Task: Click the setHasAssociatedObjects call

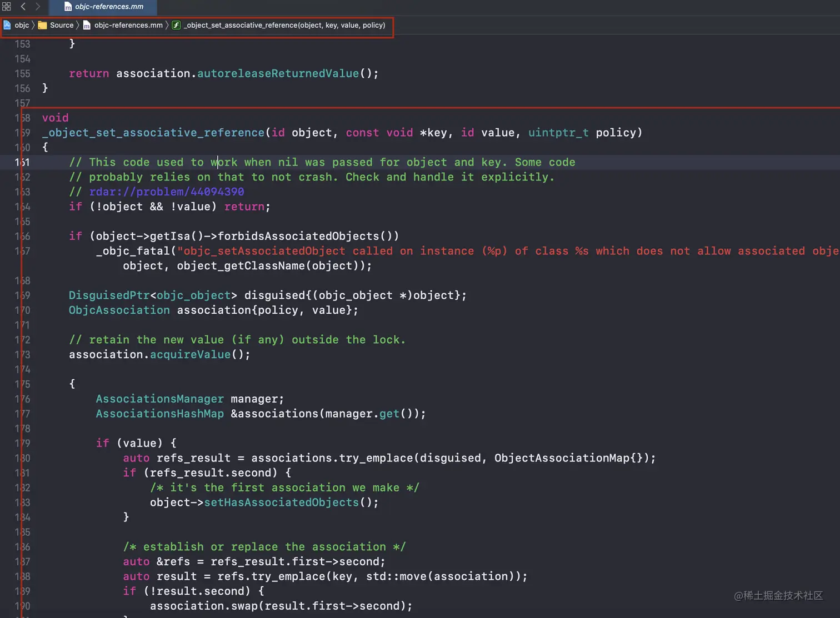Action: (x=282, y=503)
